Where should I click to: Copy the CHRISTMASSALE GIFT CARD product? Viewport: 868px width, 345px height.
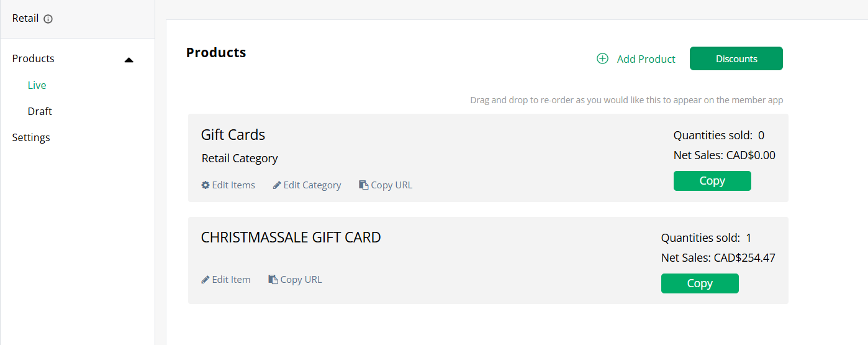point(700,283)
